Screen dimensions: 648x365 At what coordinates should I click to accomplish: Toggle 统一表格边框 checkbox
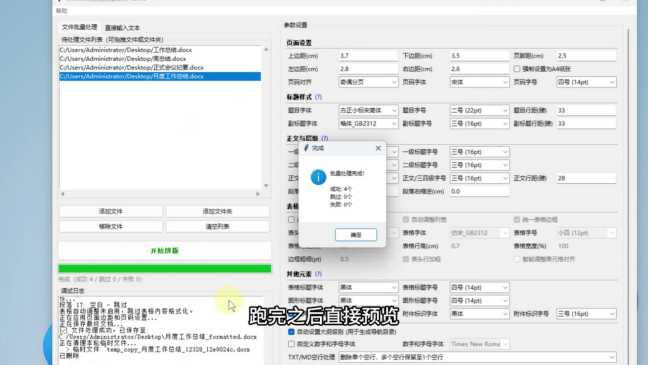(x=517, y=219)
